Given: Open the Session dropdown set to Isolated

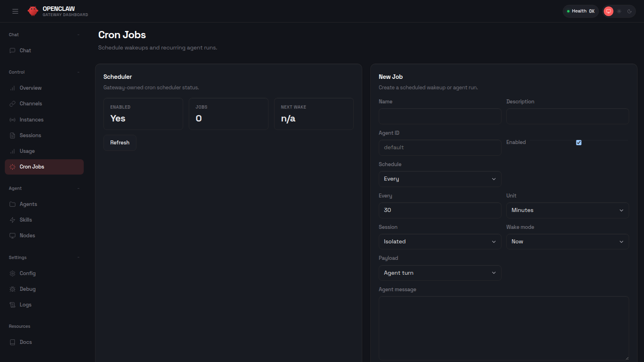Looking at the screenshot, I should (x=440, y=241).
